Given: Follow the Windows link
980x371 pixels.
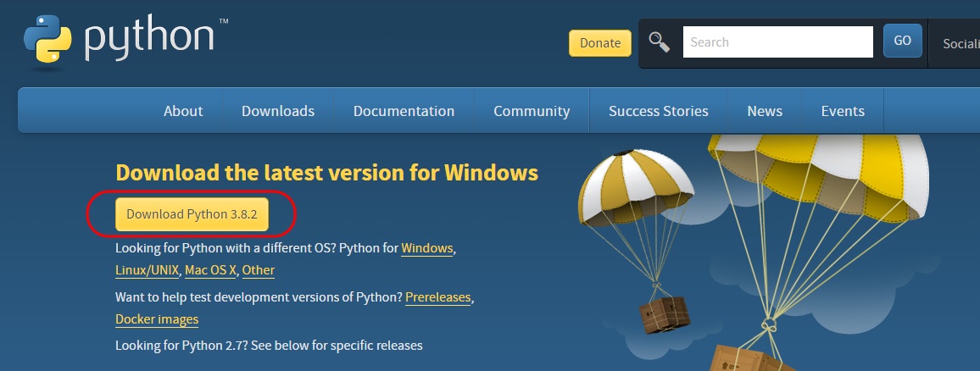Looking at the screenshot, I should point(427,248).
